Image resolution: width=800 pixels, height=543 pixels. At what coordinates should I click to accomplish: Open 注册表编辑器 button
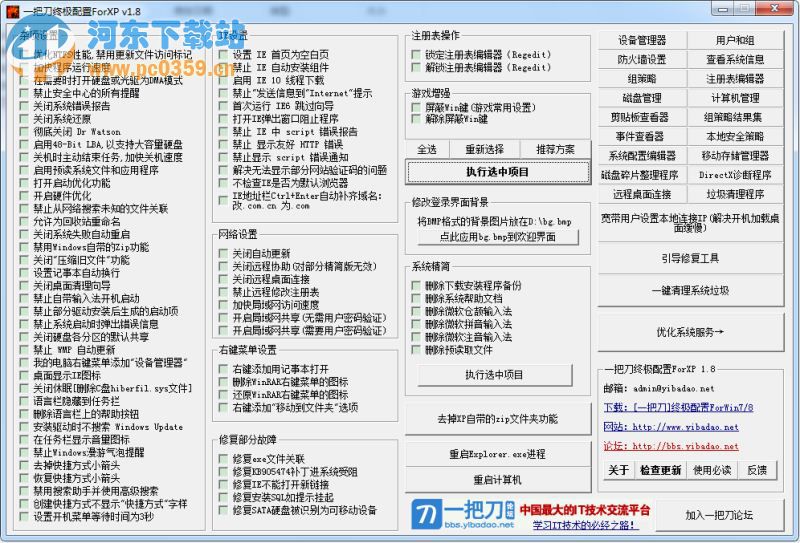735,79
